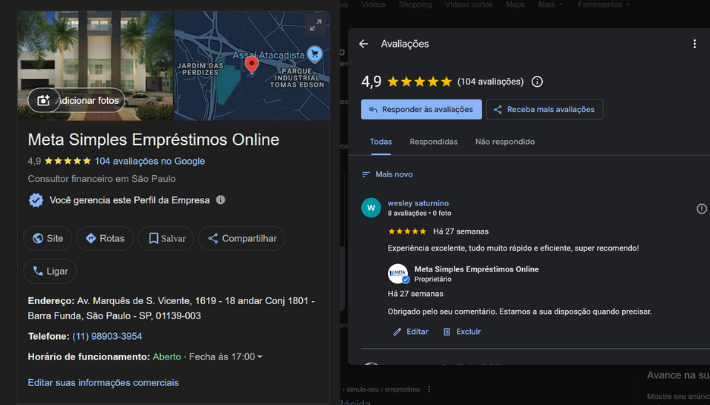710x405 pixels.
Task: Open the Maps tab in search bar
Action: tap(515, 5)
